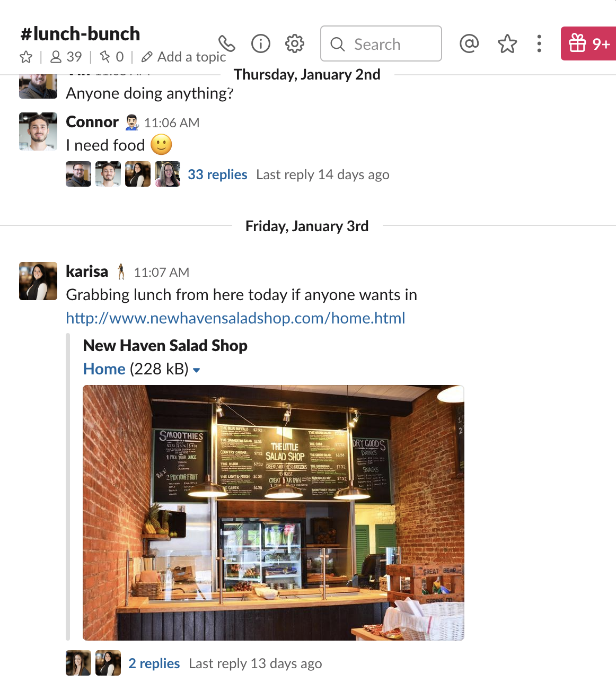Enlarge the salad shop photo
This screenshot has width=616, height=700.
[x=274, y=513]
